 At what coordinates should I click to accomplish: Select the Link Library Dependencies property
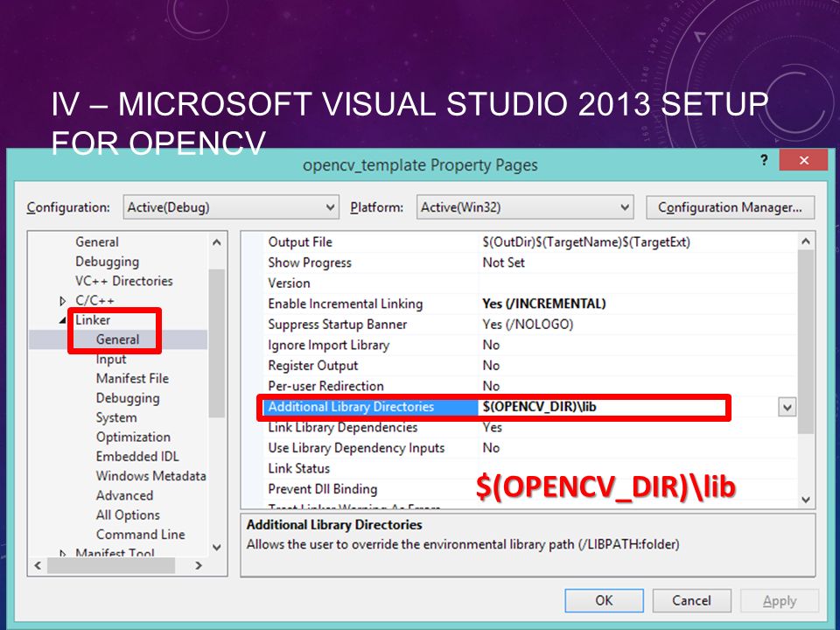pos(342,427)
